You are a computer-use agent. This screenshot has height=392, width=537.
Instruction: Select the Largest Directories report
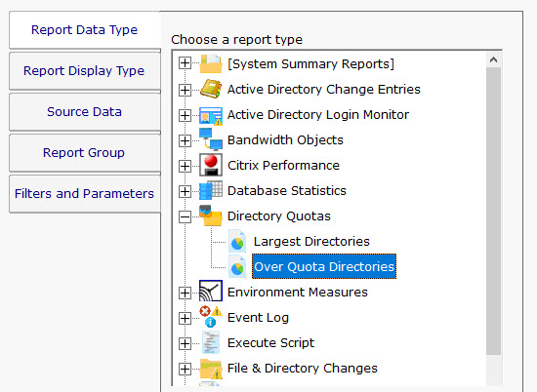(311, 242)
